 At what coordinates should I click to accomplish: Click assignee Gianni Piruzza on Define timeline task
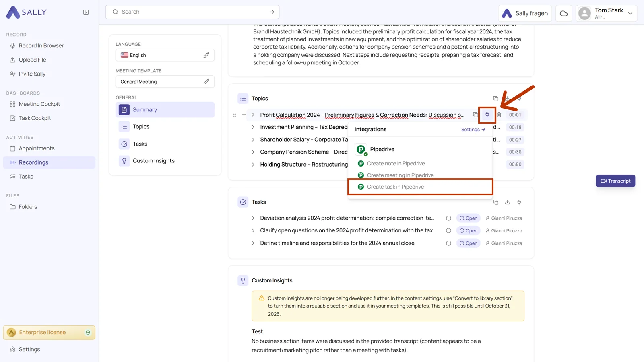[504, 243]
